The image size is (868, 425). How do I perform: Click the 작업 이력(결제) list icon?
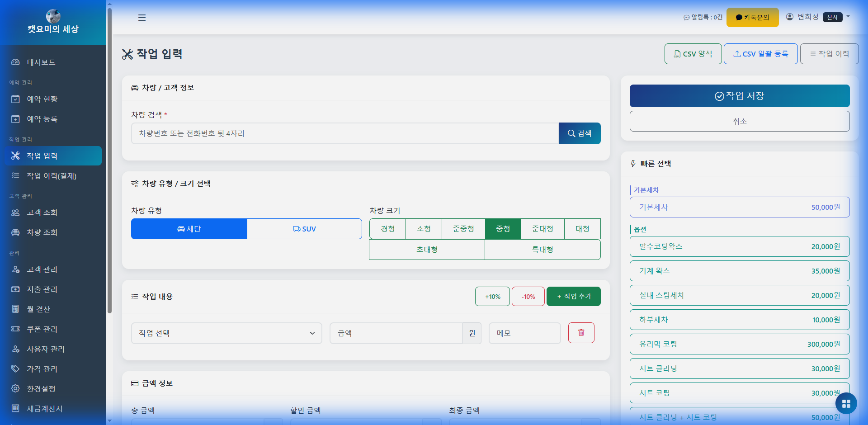tap(15, 176)
